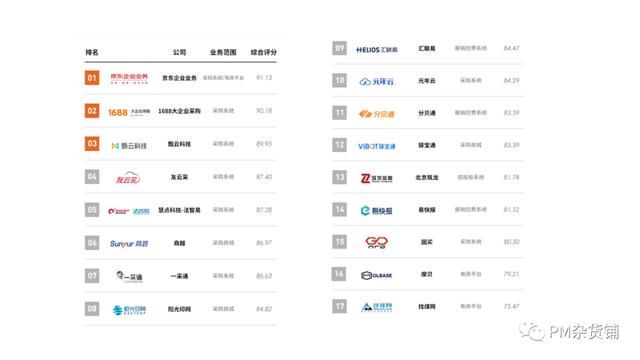Click the 1688 orange logo
The image size is (640, 360).
coord(129,112)
